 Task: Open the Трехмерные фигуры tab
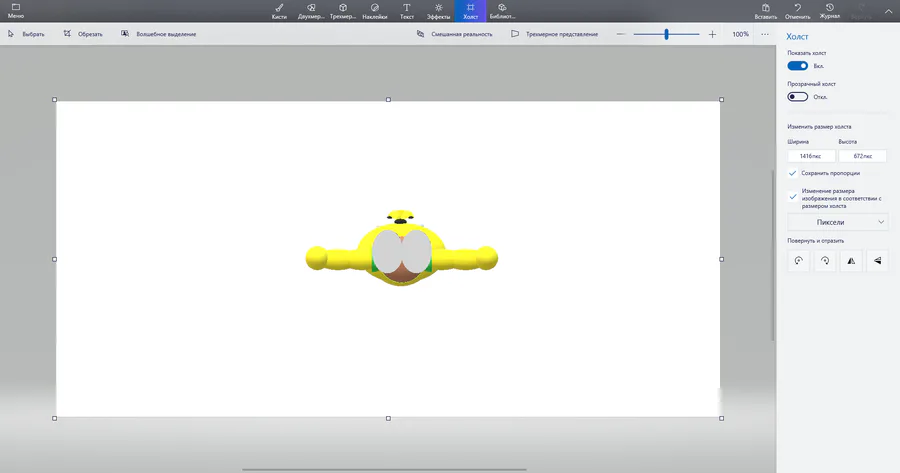pos(343,11)
